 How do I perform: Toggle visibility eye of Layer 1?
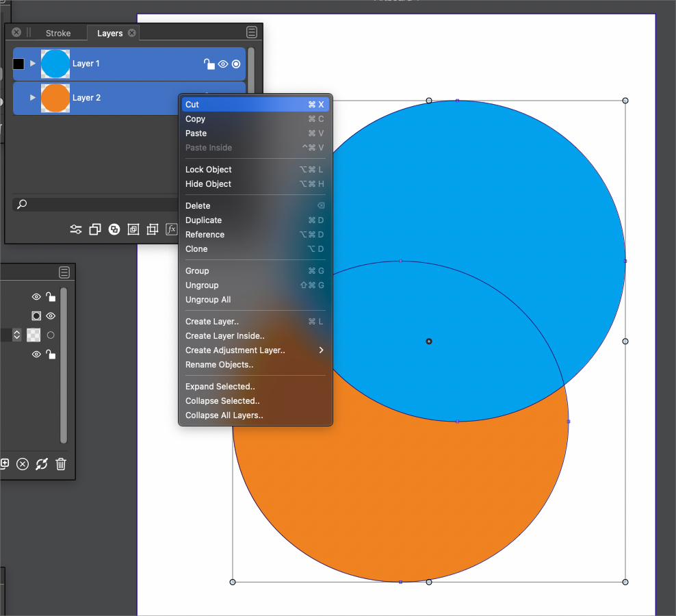[x=223, y=64]
